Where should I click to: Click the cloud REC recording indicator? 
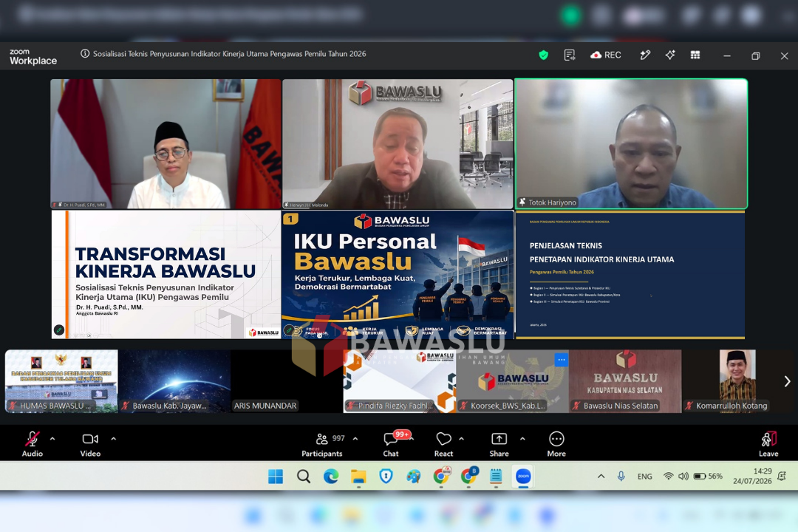606,55
